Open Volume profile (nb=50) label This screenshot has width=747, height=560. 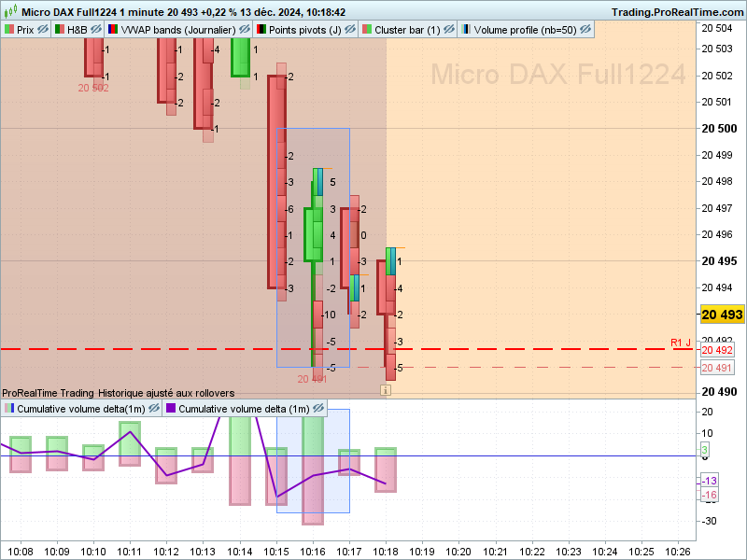525,30
